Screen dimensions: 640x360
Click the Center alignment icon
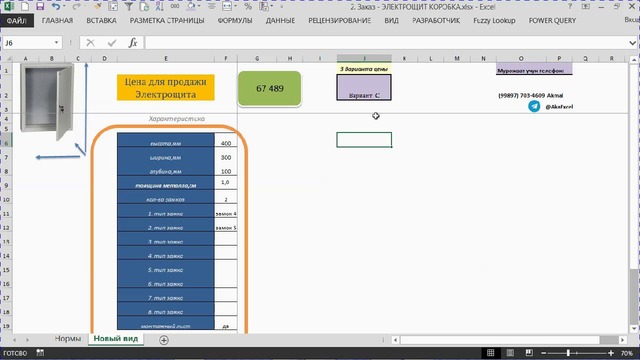pyautogui.click(x=211, y=6)
